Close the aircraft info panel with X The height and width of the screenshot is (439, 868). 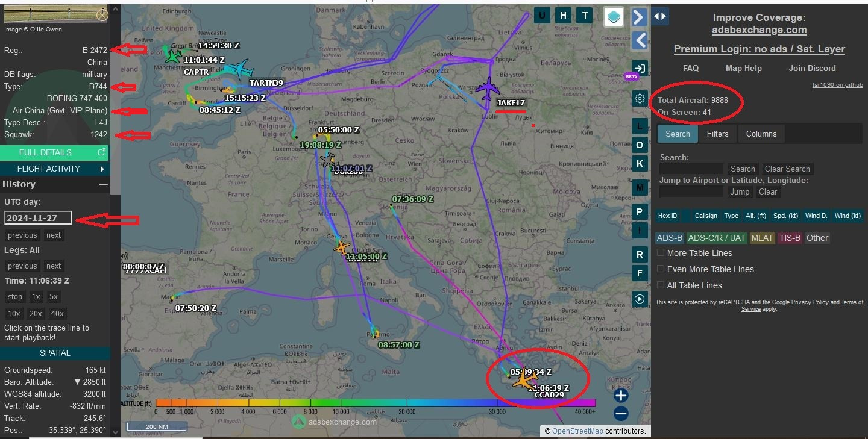[x=102, y=15]
